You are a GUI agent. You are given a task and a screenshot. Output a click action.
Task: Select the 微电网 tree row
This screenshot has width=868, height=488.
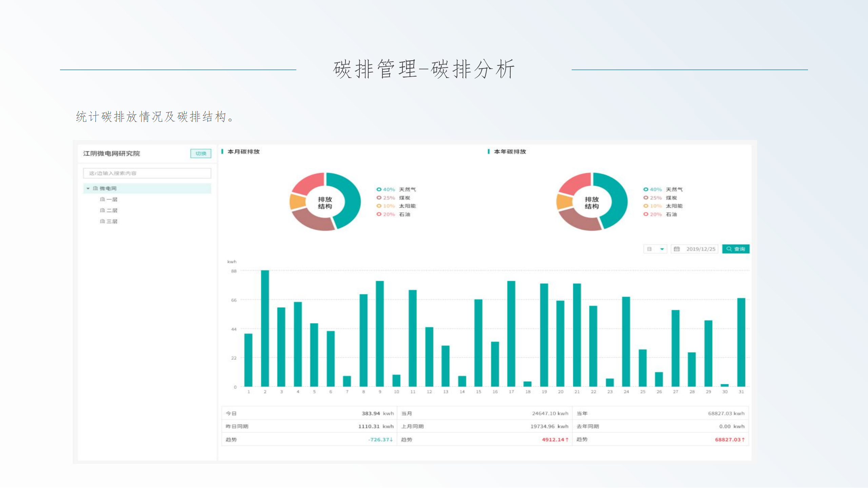pos(147,188)
